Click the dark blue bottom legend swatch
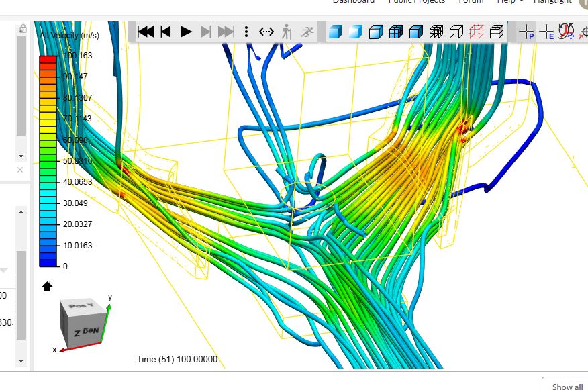The image size is (588, 390). pos(48,263)
